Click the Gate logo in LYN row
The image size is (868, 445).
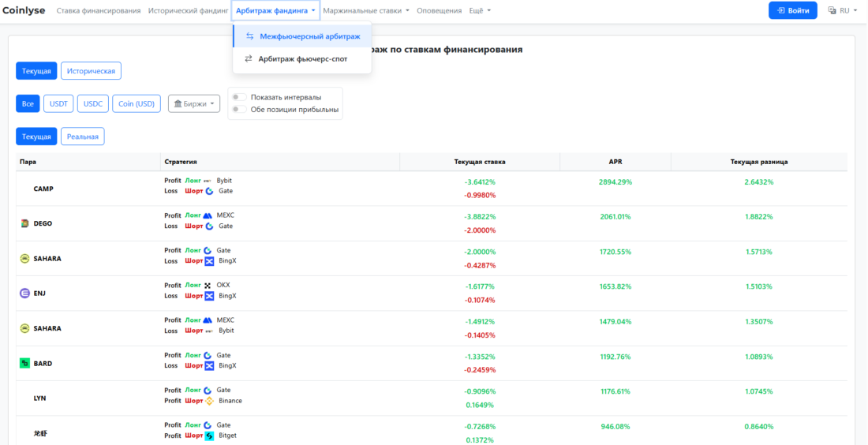[208, 391]
